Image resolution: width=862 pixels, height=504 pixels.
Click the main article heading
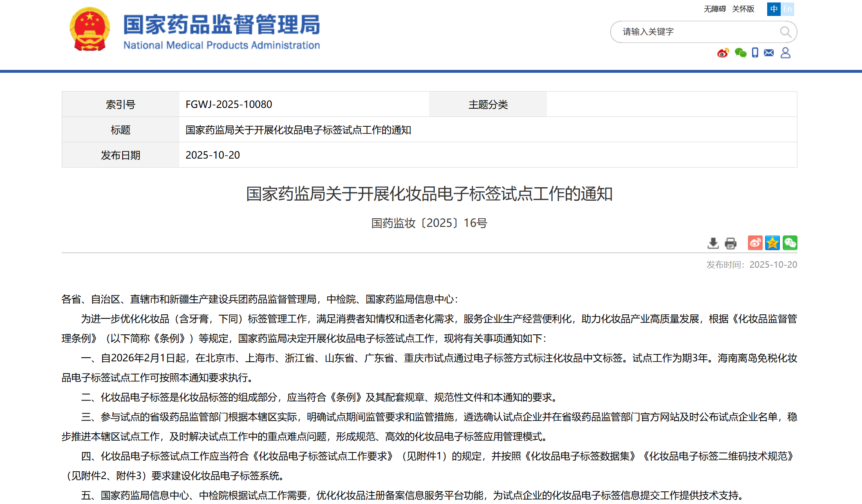tap(429, 194)
